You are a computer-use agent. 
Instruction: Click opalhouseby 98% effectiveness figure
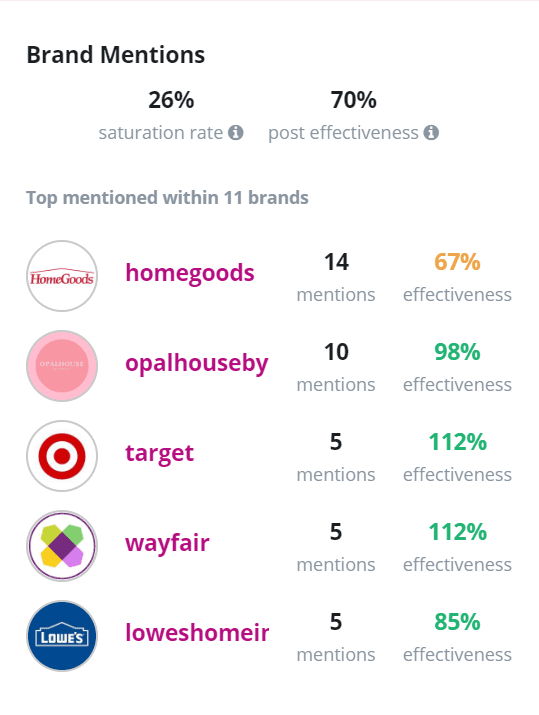(457, 352)
